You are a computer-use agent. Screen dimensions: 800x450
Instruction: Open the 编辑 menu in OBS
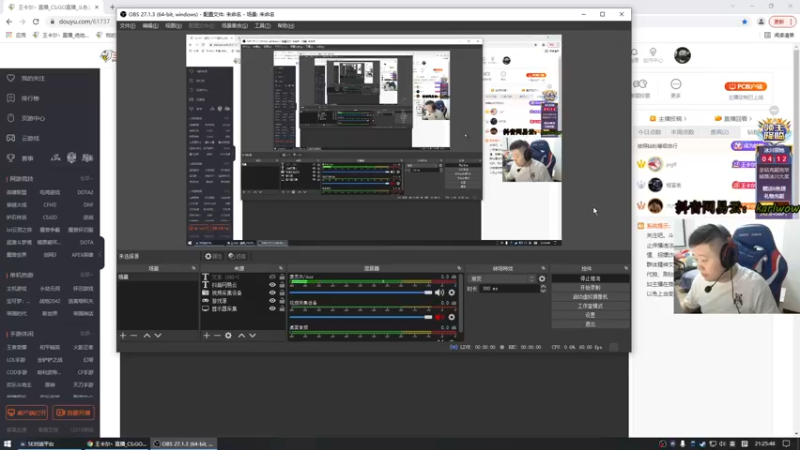[x=150, y=26]
